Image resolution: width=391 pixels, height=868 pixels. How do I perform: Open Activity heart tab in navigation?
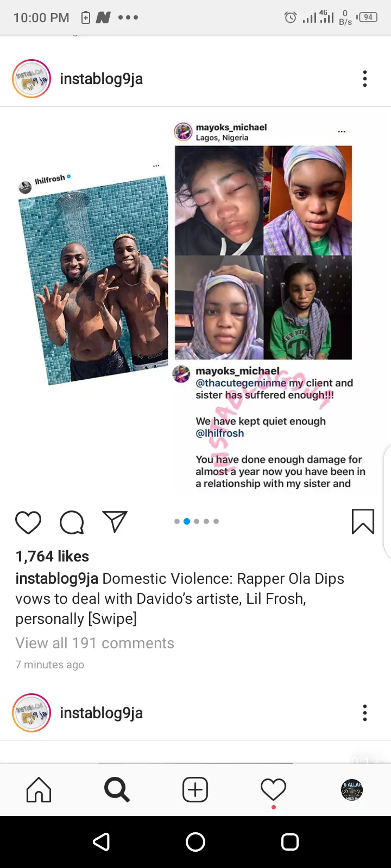pos(273,789)
